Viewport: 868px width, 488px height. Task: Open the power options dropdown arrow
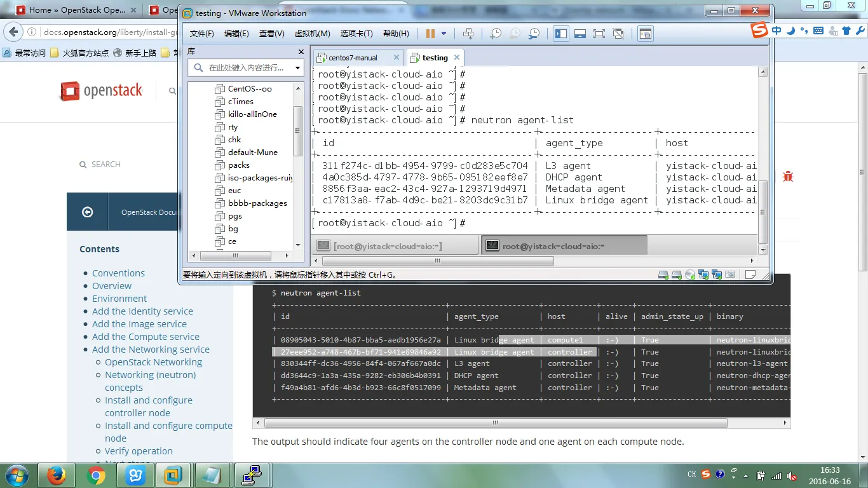click(444, 34)
